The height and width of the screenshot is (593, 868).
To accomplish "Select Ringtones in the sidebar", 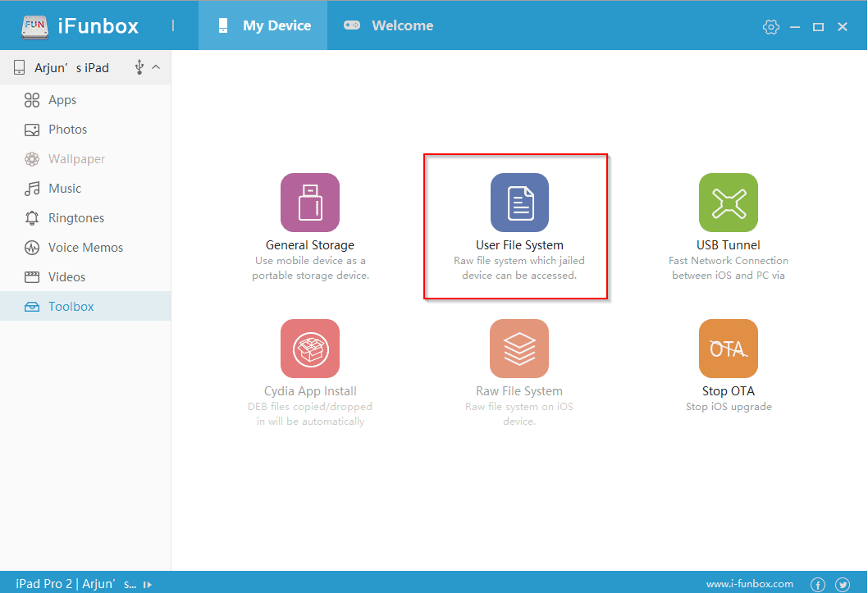I will tap(85, 218).
